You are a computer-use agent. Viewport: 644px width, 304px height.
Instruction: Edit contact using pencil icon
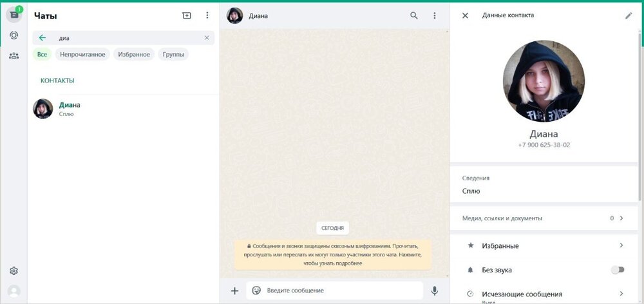pyautogui.click(x=629, y=15)
